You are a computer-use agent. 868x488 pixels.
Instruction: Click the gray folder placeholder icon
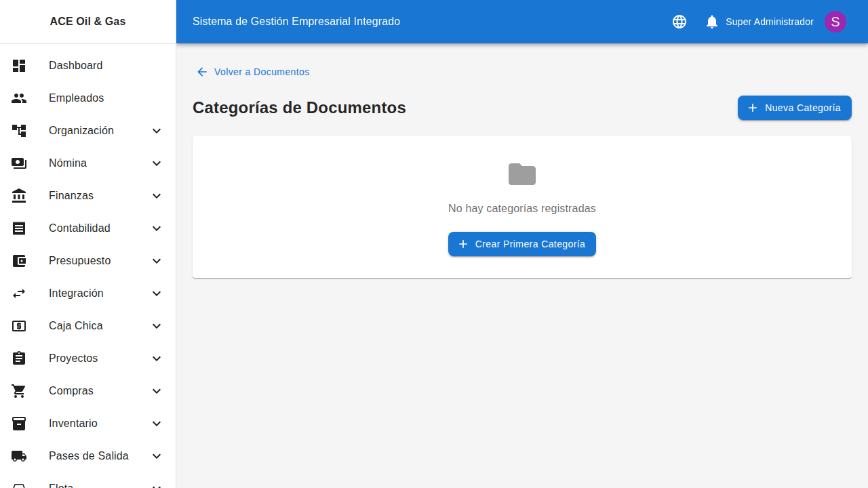click(521, 174)
